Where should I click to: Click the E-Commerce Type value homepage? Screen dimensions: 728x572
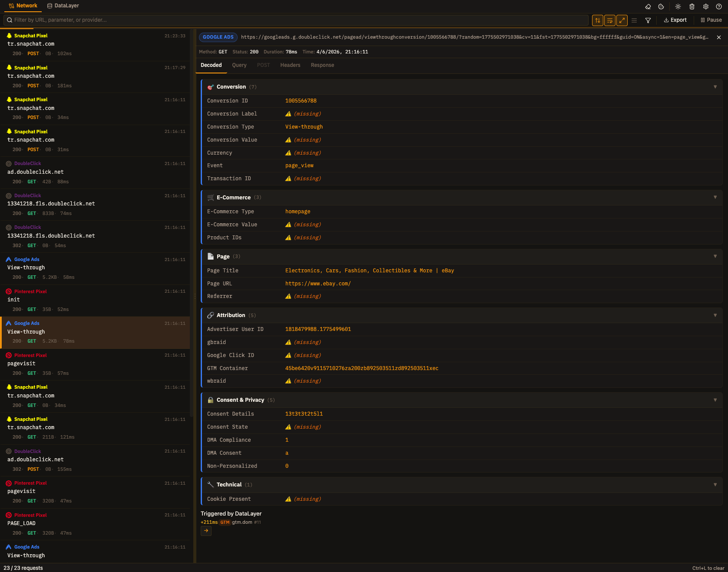[x=298, y=212]
